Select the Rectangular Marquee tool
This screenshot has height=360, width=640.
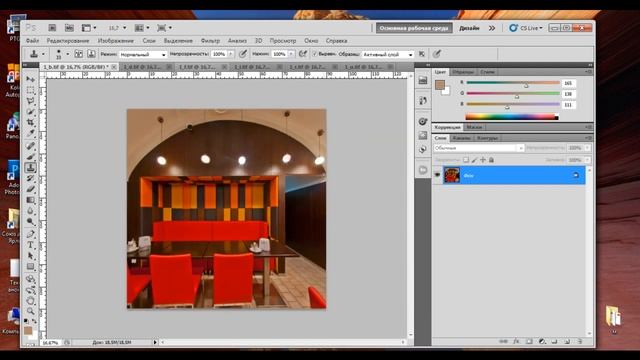pyautogui.click(x=31, y=90)
